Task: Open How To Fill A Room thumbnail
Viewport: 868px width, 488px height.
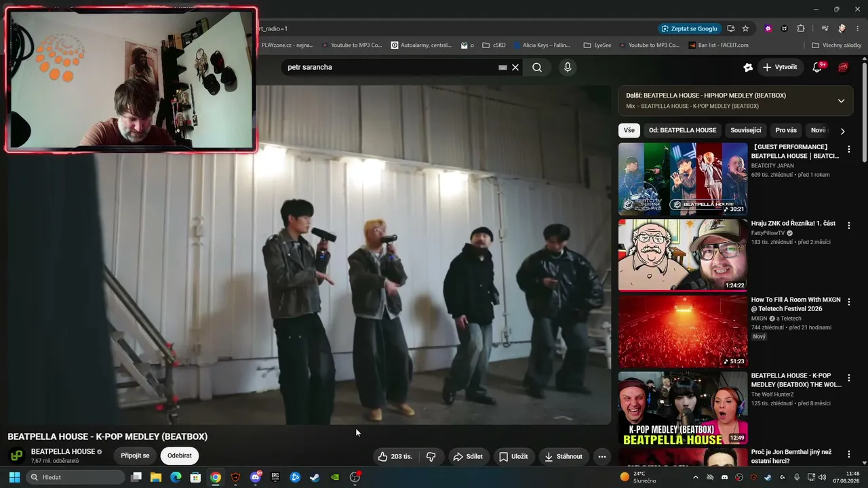Action: (x=683, y=331)
